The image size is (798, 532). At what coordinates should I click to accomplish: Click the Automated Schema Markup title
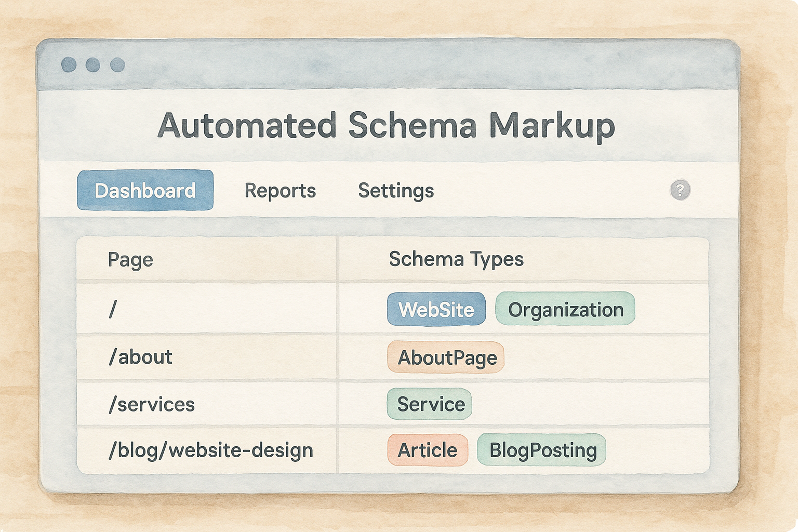pyautogui.click(x=386, y=126)
